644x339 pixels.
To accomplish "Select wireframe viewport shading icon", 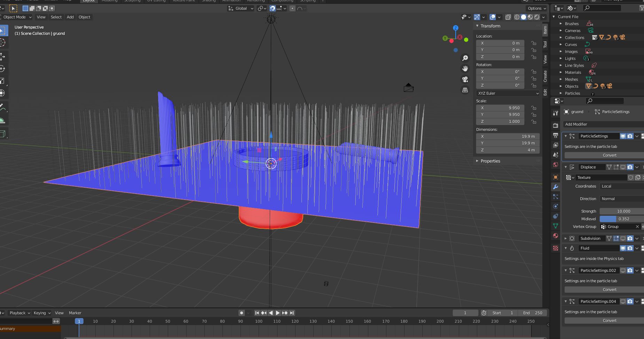I will pos(517,17).
